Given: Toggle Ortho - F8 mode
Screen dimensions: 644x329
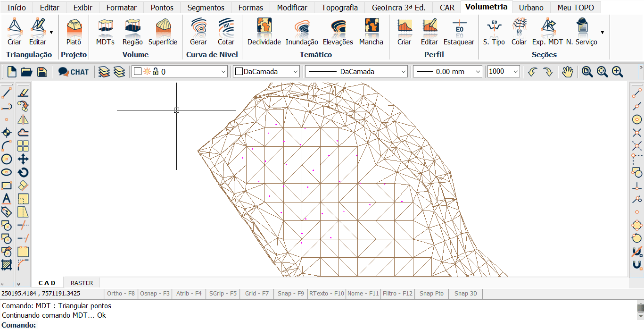Looking at the screenshot, I should [121, 294].
